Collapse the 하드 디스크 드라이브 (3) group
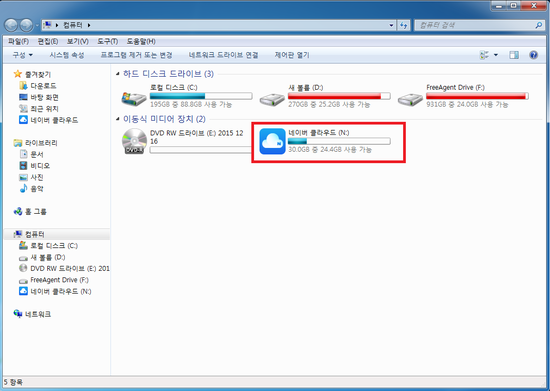550x391 pixels. coord(118,74)
